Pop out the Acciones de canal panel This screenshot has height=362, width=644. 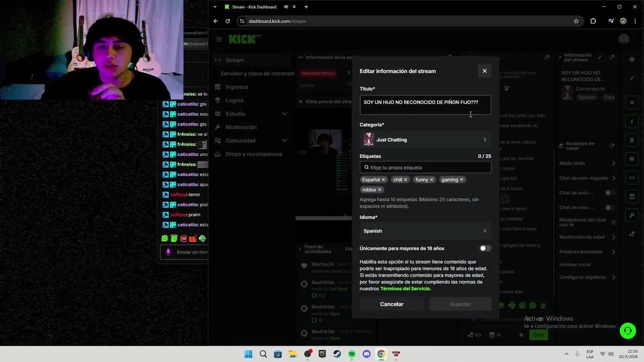click(x=611, y=146)
